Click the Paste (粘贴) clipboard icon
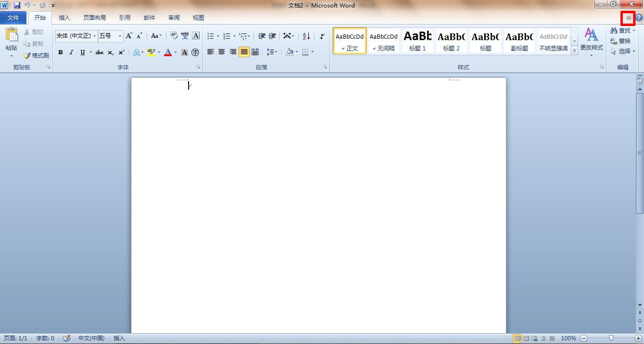 [11, 34]
